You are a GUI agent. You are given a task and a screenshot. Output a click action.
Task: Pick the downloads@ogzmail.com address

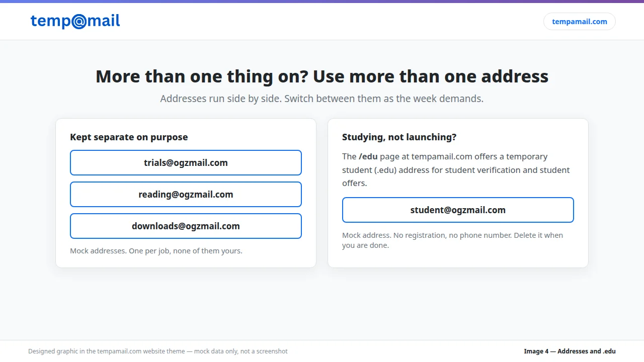point(186,226)
